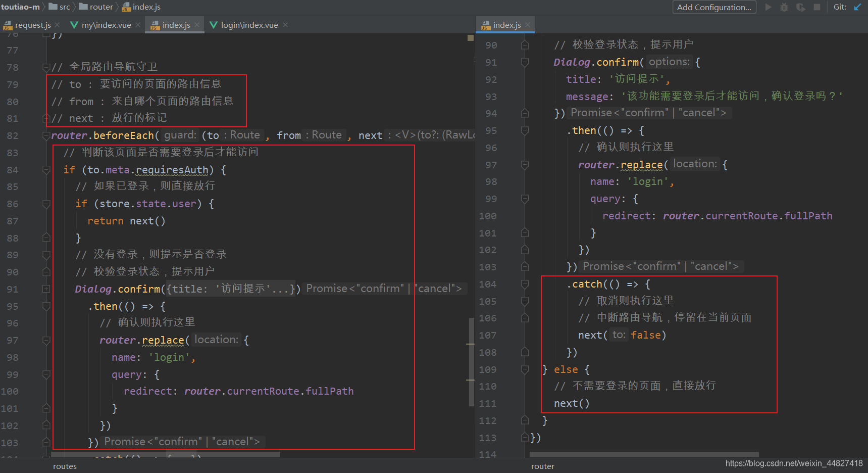This screenshot has height=473, width=868.
Task: Close the right pane index.js tab
Action: 528,25
